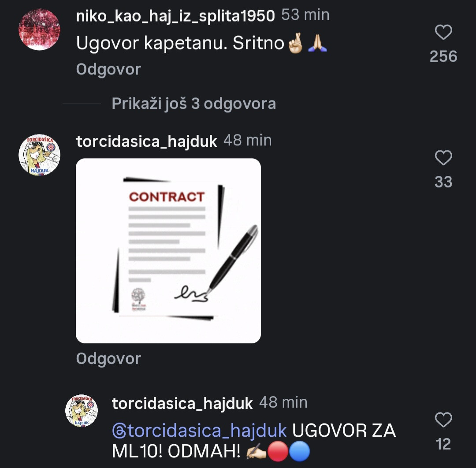Open torcidasica_hajduk avatar beside the contract image comment
Viewport: 476px width, 468px height.
coord(40,155)
